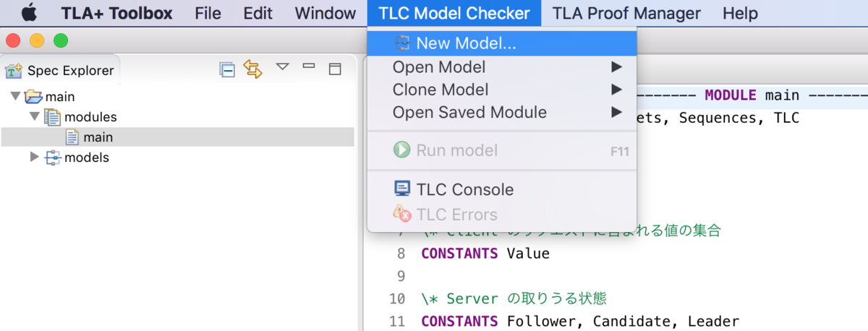Collapse all in Spec Explorer
This screenshot has width=868, height=331.
pyautogui.click(x=227, y=69)
